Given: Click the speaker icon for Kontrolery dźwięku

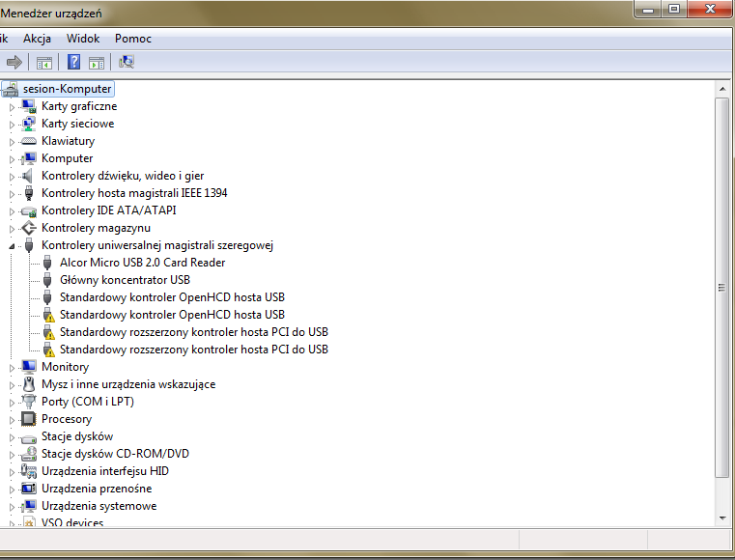Looking at the screenshot, I should coord(28,176).
